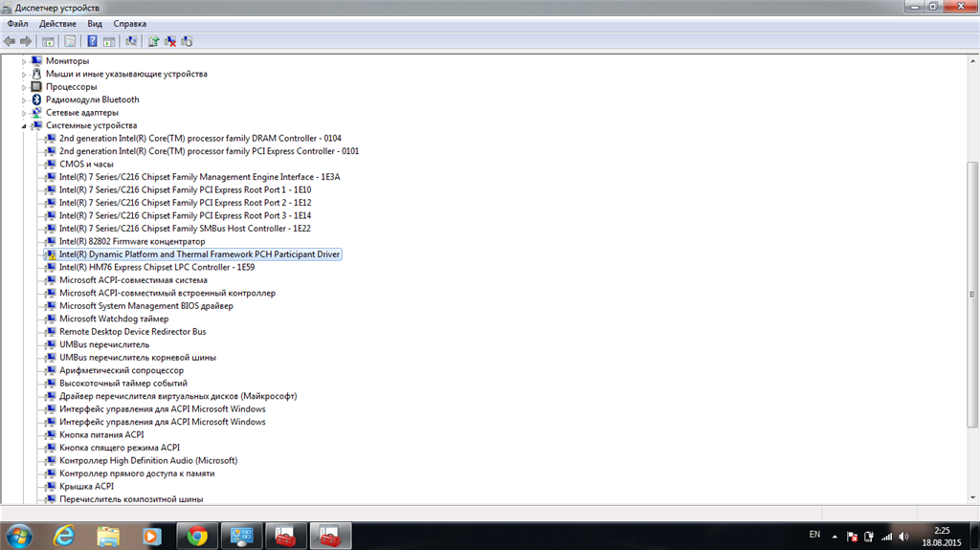Collapse the Системные устройства node

[x=24, y=125]
